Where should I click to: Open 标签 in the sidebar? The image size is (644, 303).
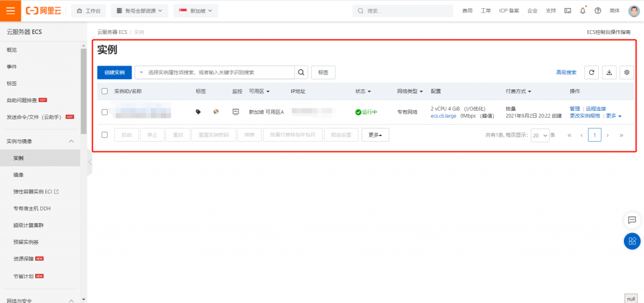pos(11,83)
